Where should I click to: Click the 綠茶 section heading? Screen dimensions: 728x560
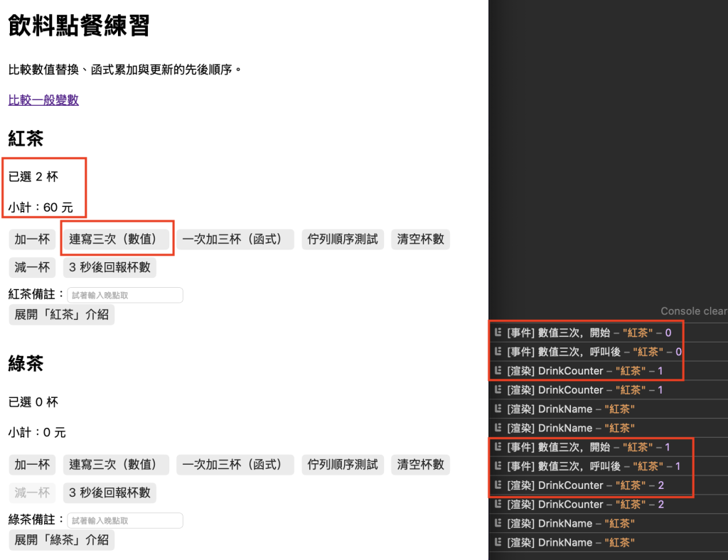pyautogui.click(x=26, y=364)
